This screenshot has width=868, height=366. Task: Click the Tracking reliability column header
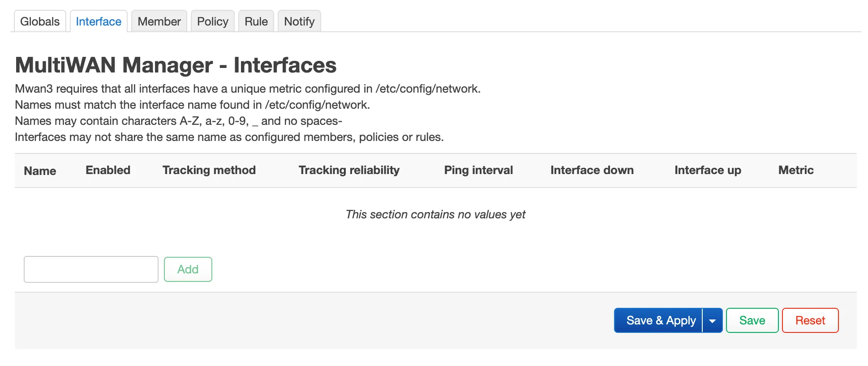349,170
